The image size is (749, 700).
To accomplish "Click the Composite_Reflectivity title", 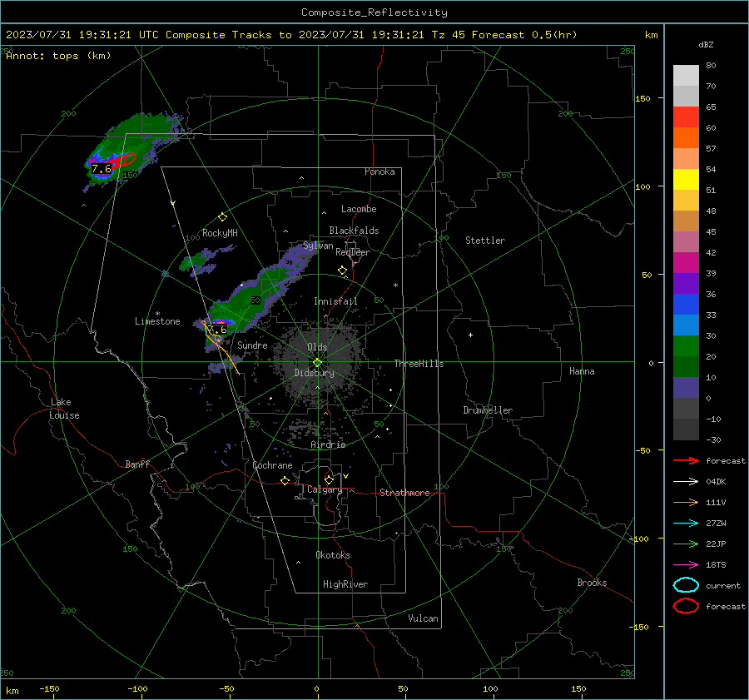I will tap(374, 12).
